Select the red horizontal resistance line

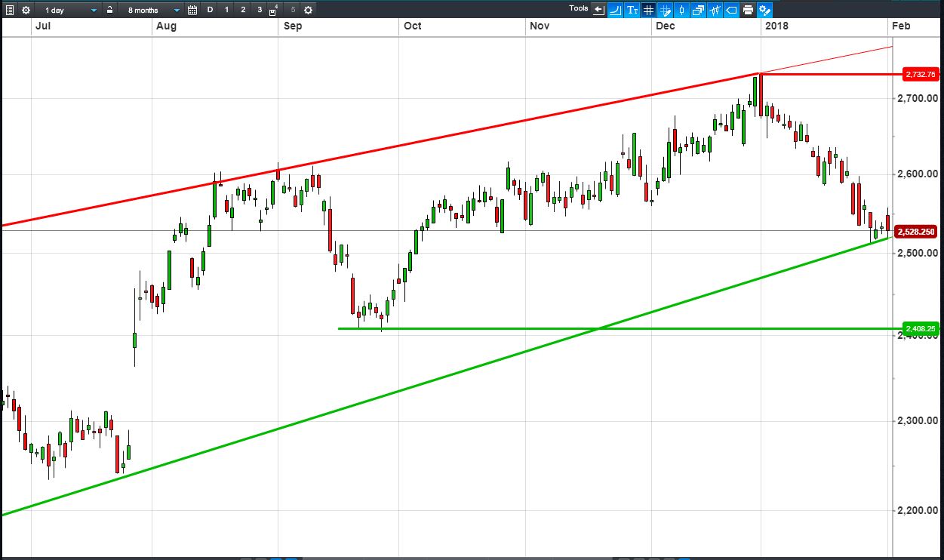(830, 74)
